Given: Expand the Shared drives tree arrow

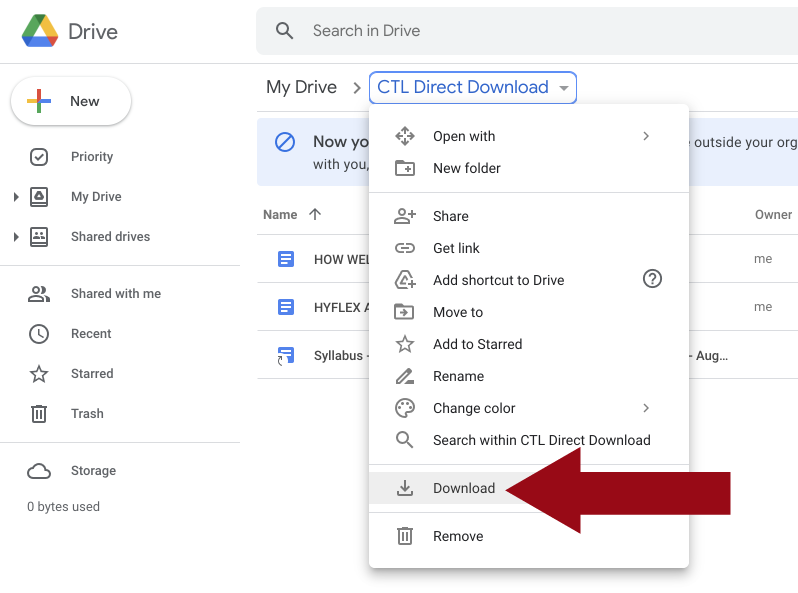Looking at the screenshot, I should pyautogui.click(x=16, y=237).
